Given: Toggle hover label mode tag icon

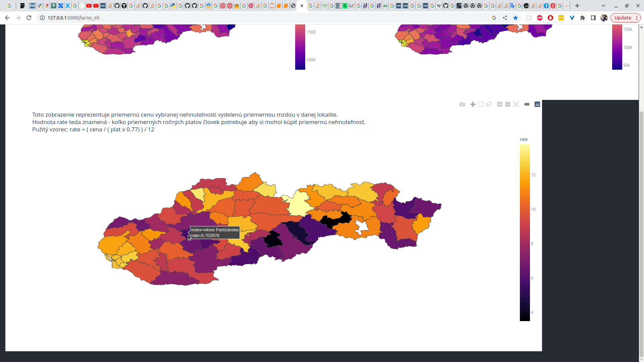Looking at the screenshot, I should coord(527,105).
